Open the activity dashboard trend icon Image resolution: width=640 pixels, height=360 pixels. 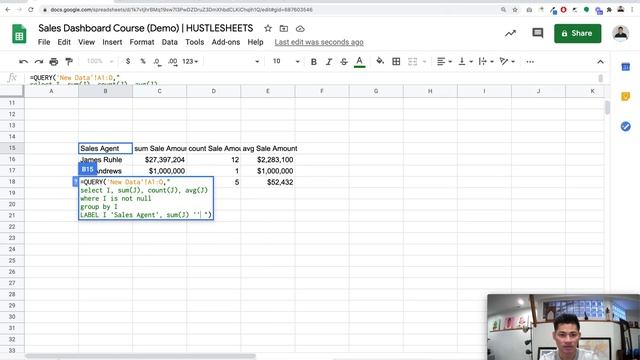pyautogui.click(x=510, y=33)
